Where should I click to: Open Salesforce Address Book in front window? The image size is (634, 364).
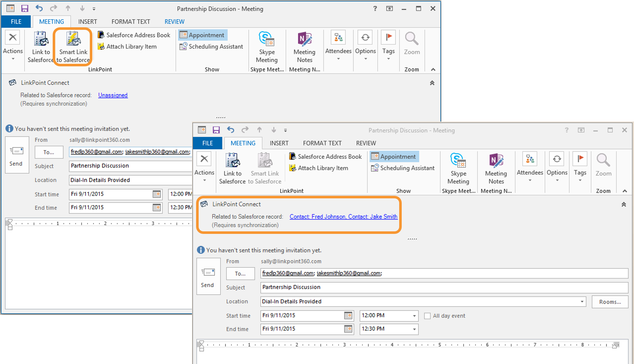click(326, 156)
